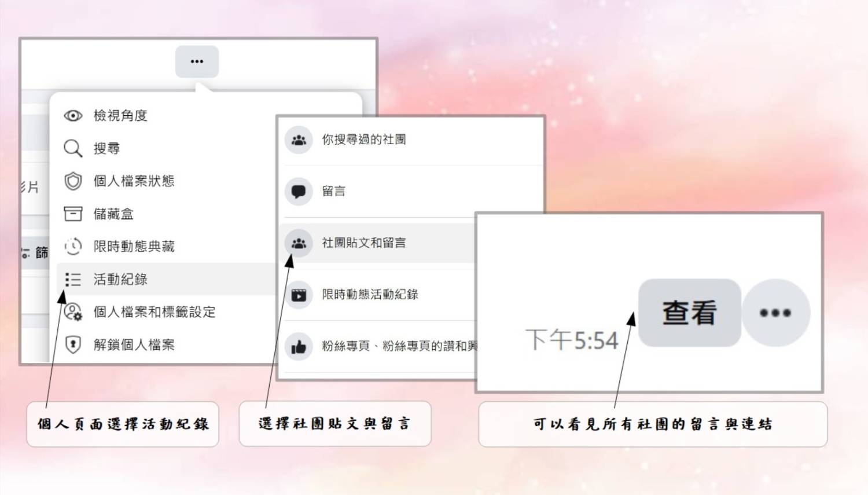868x495 pixels.
Task: Select 社團貼文和留言 in the activity list
Action: tap(377, 243)
